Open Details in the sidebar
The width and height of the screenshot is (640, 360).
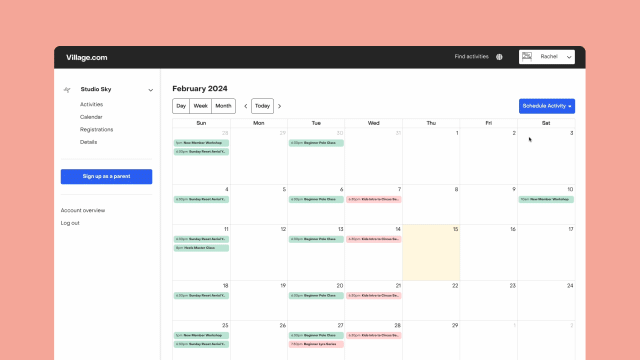[88, 142]
